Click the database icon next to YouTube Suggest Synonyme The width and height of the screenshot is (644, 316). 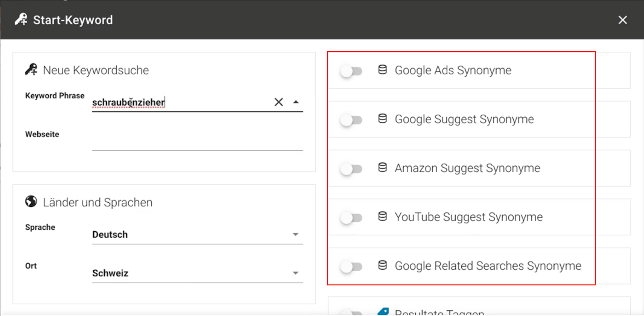point(382,216)
